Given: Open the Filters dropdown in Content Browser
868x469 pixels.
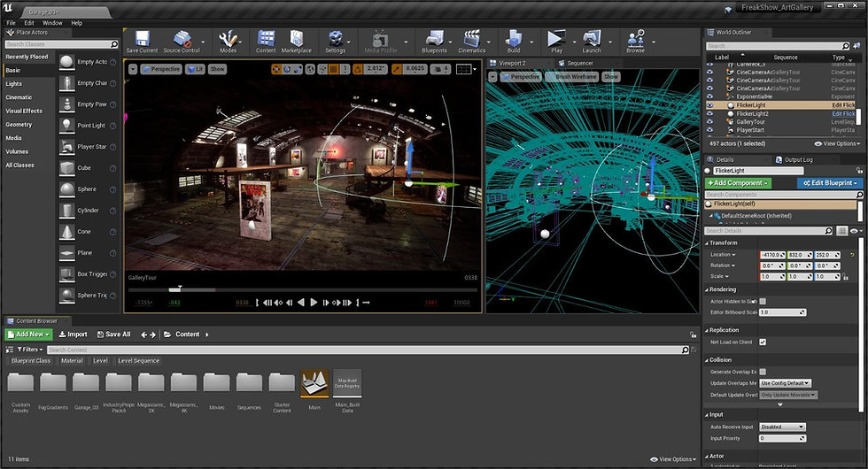Looking at the screenshot, I should (x=30, y=350).
